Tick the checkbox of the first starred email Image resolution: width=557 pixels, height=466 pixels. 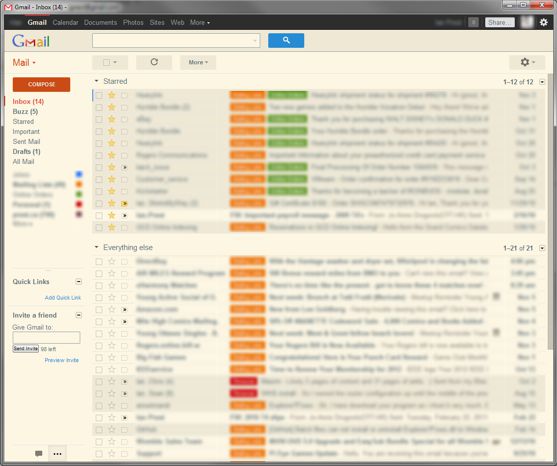pyautogui.click(x=99, y=95)
